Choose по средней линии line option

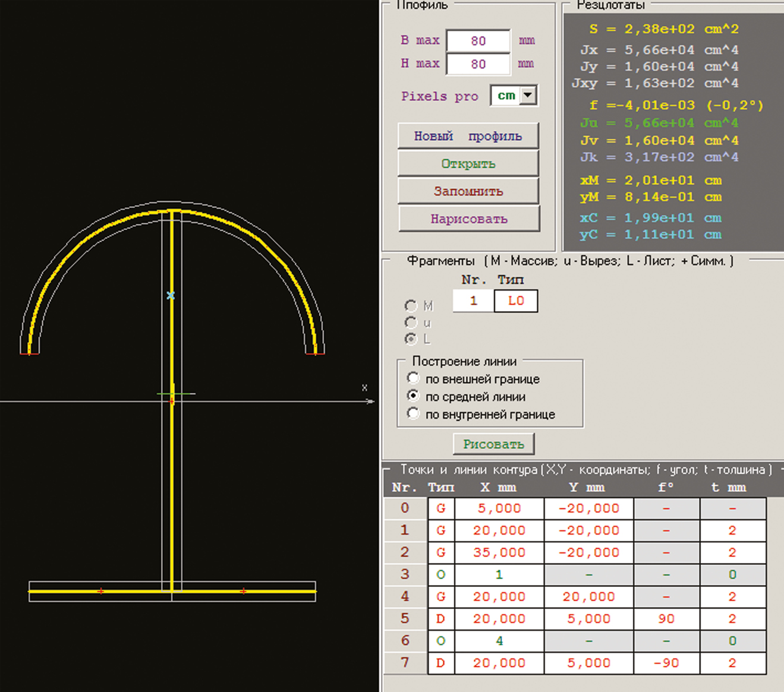(x=413, y=396)
